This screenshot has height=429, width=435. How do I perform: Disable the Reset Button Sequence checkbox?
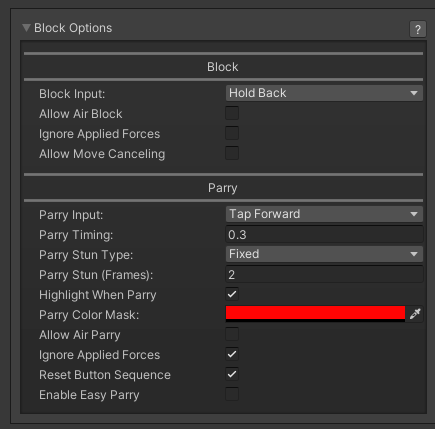click(232, 374)
